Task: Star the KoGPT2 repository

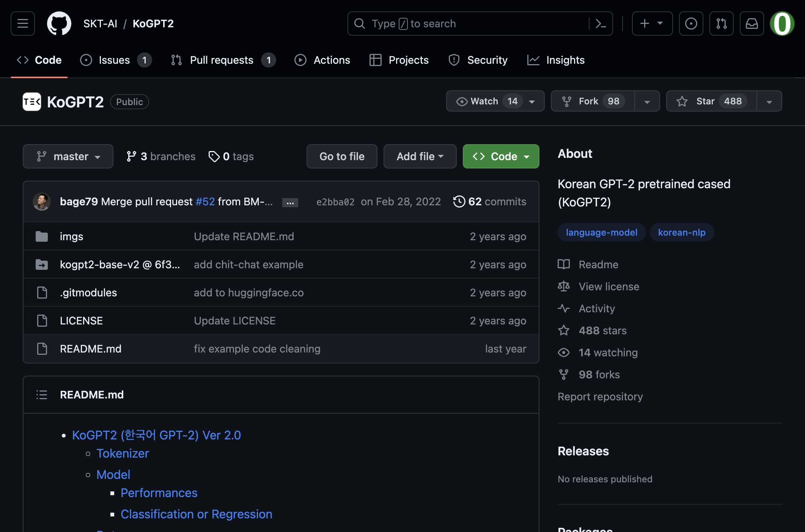Action: pyautogui.click(x=711, y=101)
